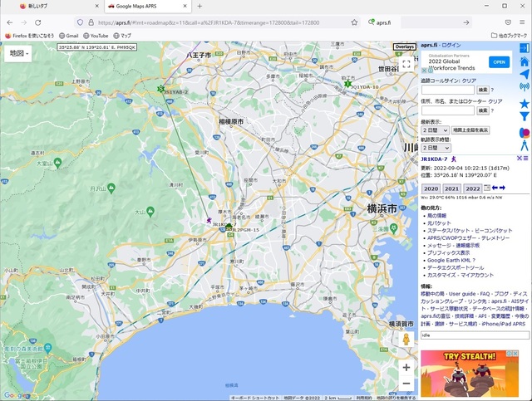
Task: Click the compass measuring tool icon in sidebar
Action: (525, 144)
